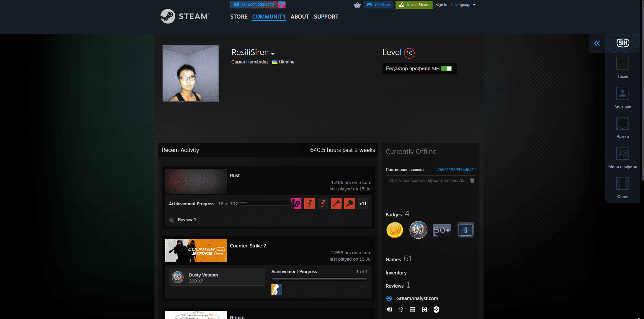Expand the ResiliSiren name history dropdown
This screenshot has height=319, width=644.
click(273, 54)
